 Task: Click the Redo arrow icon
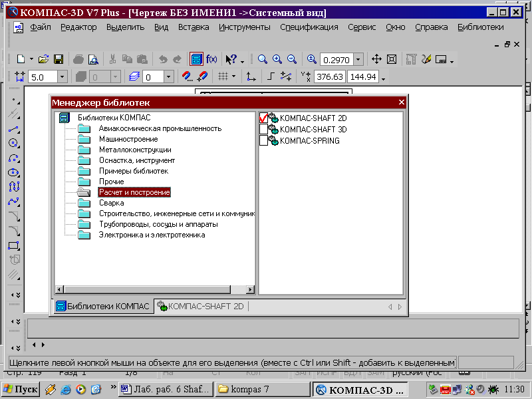(x=177, y=59)
